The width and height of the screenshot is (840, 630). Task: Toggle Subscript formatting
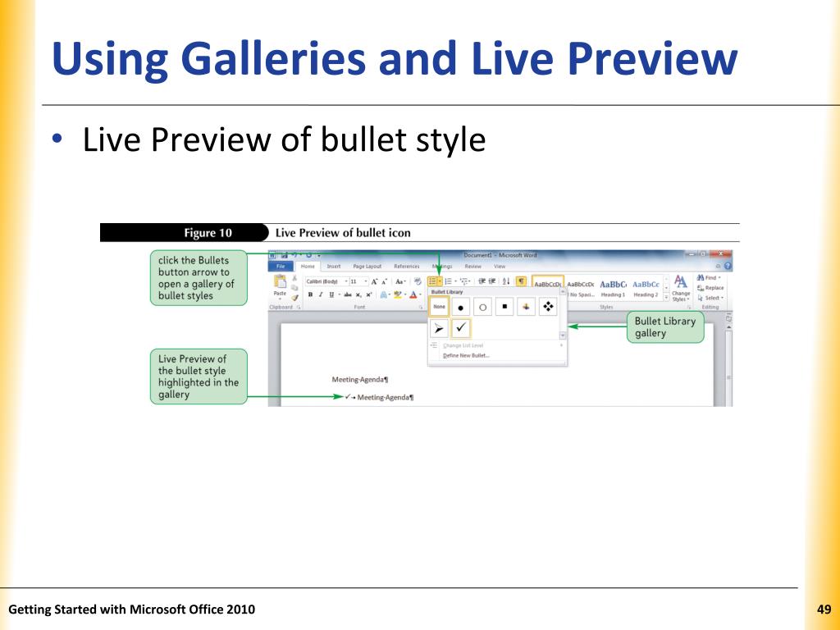[358, 295]
